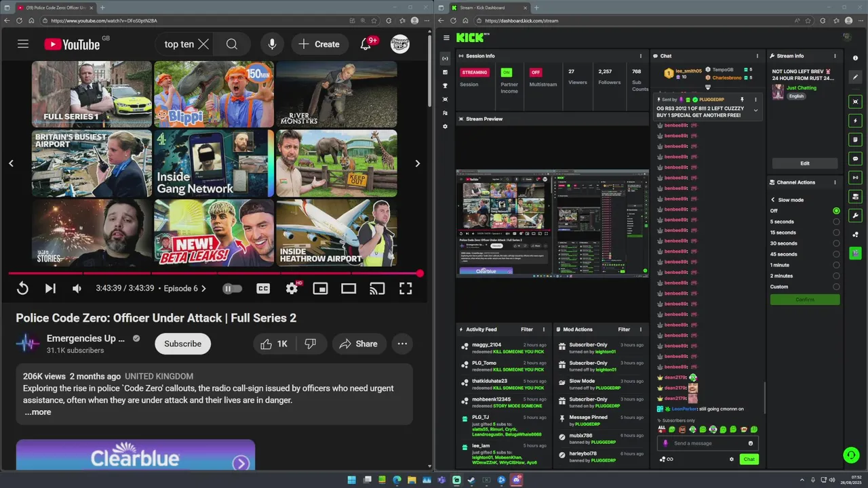Open Activity Feed three-dot menu

click(543, 329)
